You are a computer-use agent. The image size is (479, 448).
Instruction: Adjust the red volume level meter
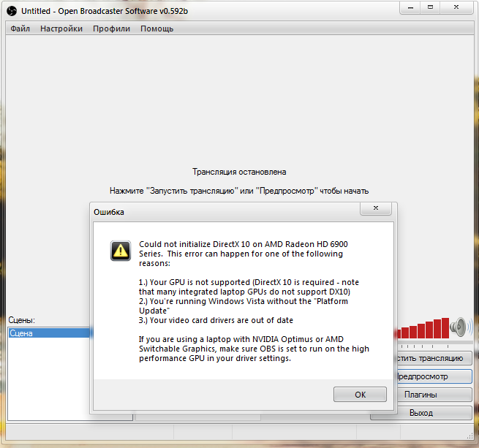(x=423, y=328)
